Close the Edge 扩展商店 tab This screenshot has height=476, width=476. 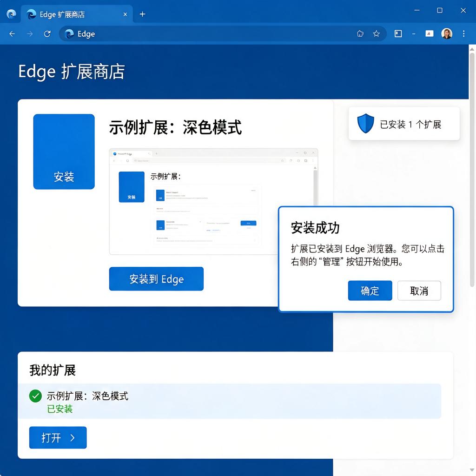pos(125,14)
